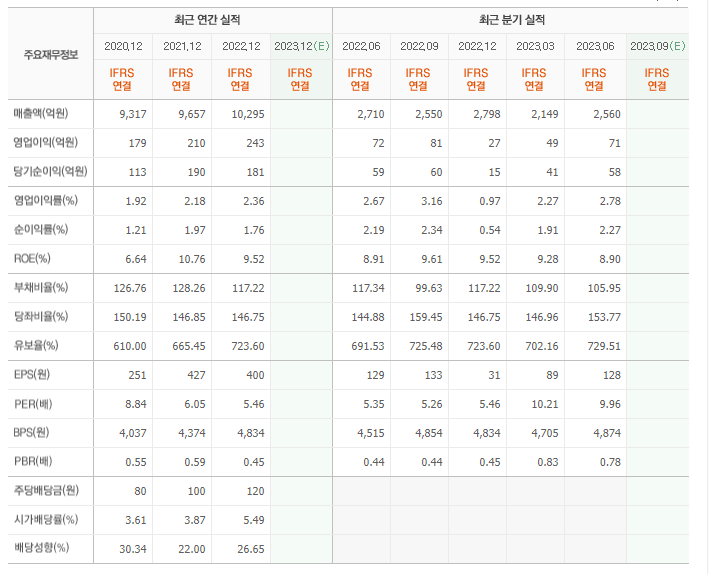Viewport: 709px width, 574px height.
Task: Select the 주당배당금(원) row label
Action: 46,490
